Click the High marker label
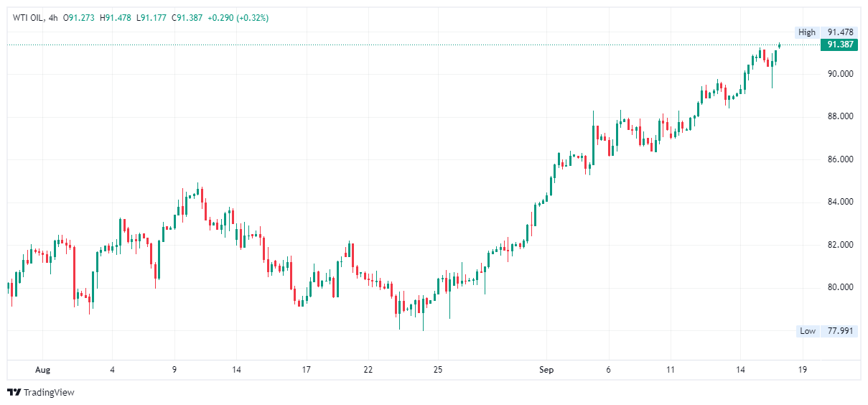The height and width of the screenshot is (405, 868). point(807,32)
